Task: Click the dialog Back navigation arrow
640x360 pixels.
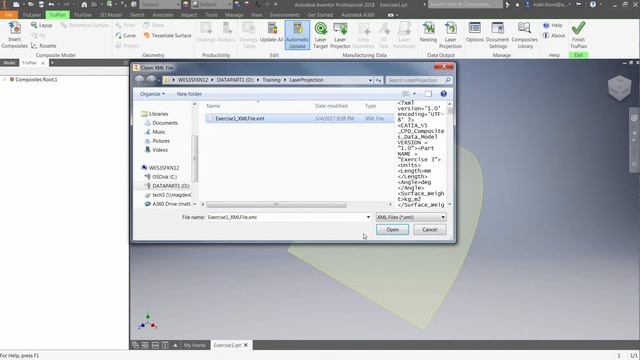Action: point(140,80)
